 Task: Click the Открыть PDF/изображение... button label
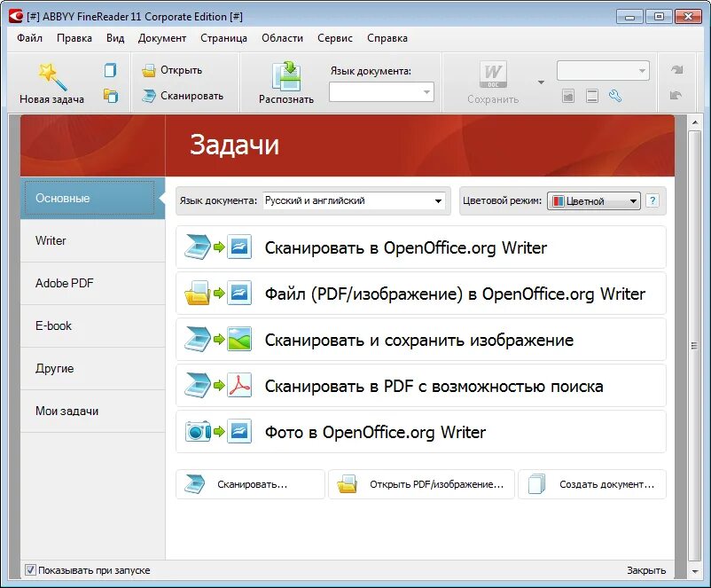pyautogui.click(x=437, y=484)
